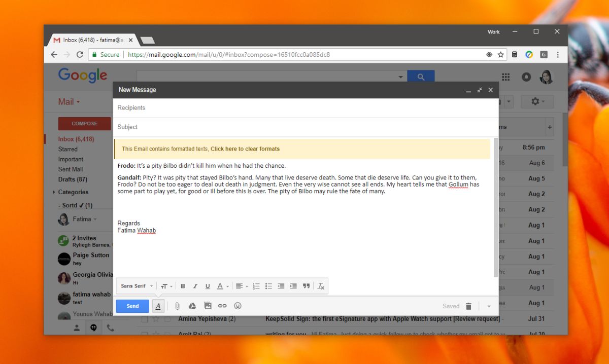Open Drafts (87) folder
The width and height of the screenshot is (609, 364).
coord(73,179)
